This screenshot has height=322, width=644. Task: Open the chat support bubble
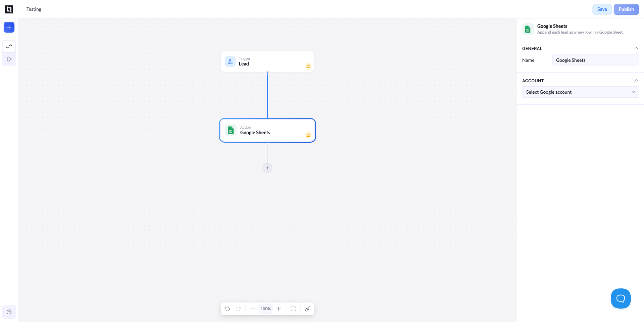tap(621, 298)
